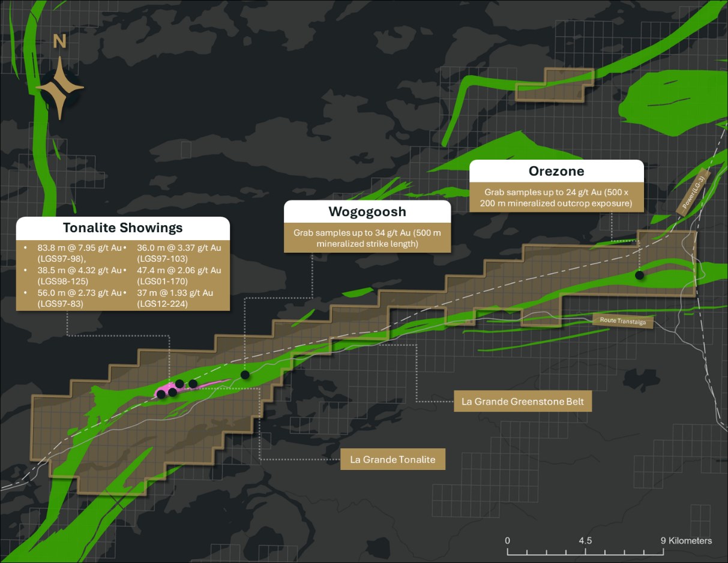Click the Tonalite Showings title

tap(123, 228)
